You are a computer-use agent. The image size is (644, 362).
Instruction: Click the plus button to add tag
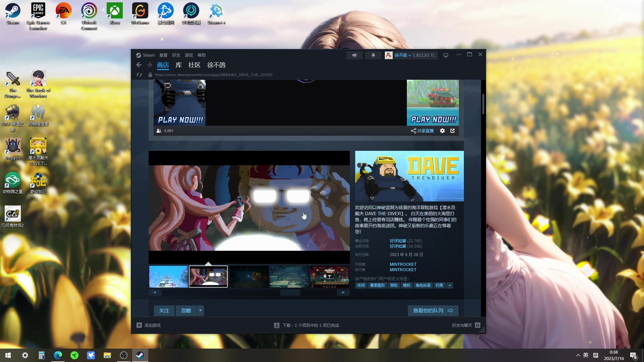coord(449,285)
